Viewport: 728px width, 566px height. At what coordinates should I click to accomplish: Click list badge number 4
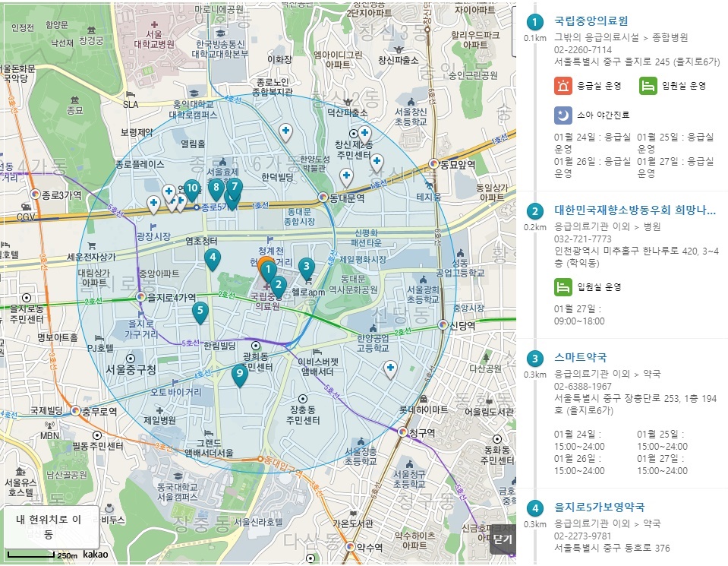pos(535,508)
